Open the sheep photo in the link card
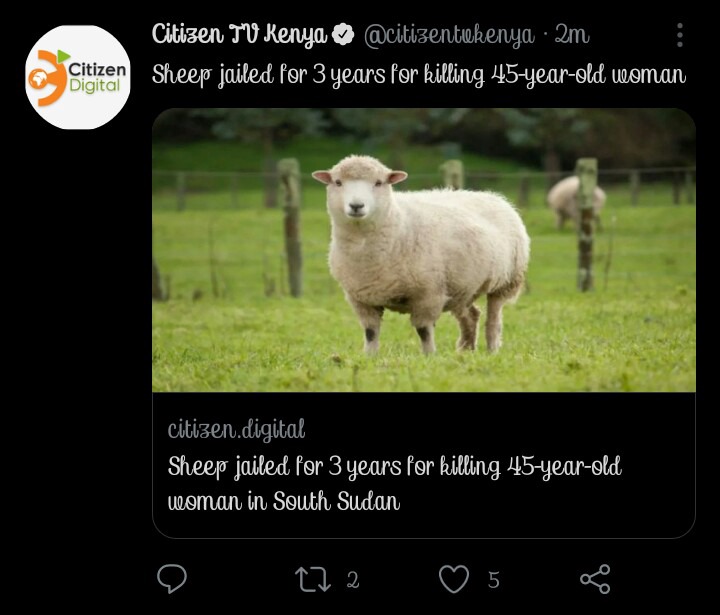This screenshot has width=720, height=615. 424,250
